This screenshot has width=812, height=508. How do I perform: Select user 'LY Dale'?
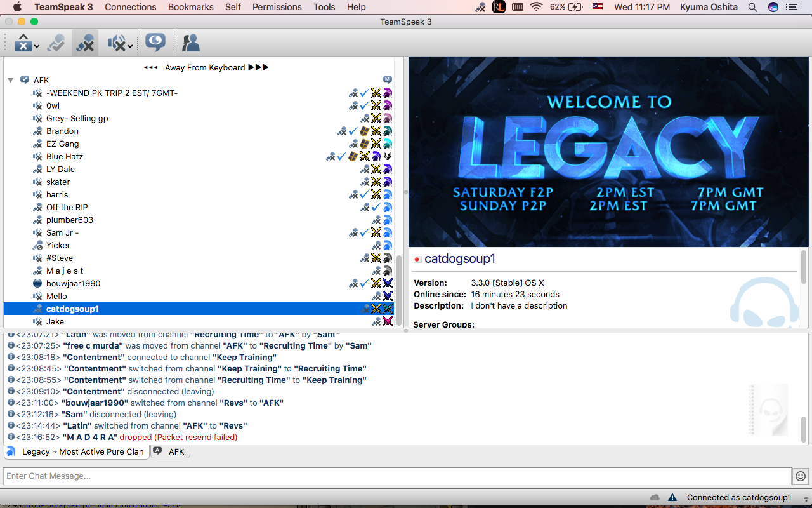click(x=60, y=169)
